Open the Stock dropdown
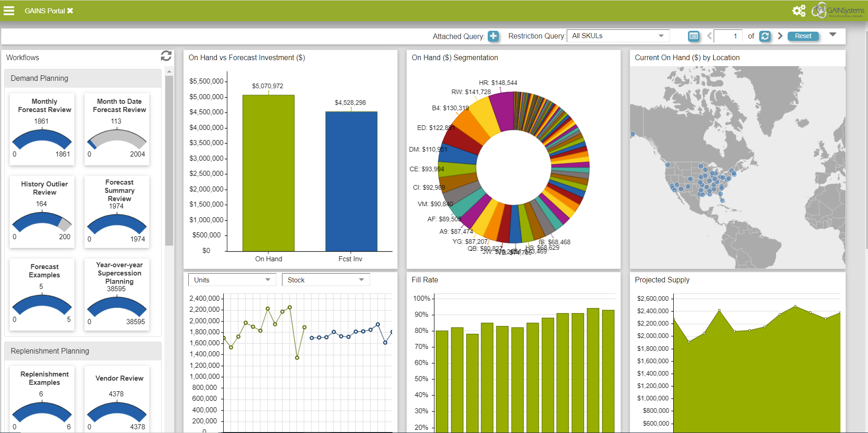 [326, 280]
